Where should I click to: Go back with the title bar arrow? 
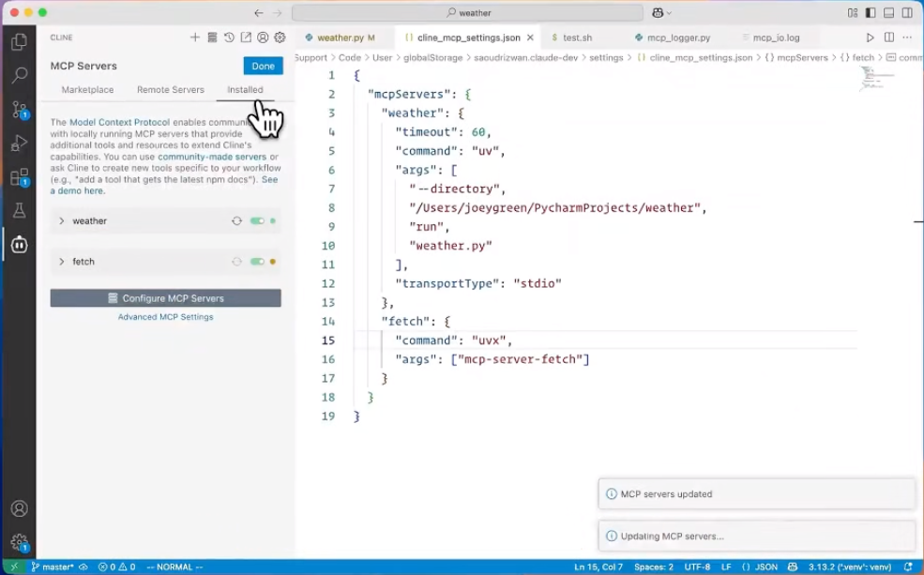pos(259,12)
